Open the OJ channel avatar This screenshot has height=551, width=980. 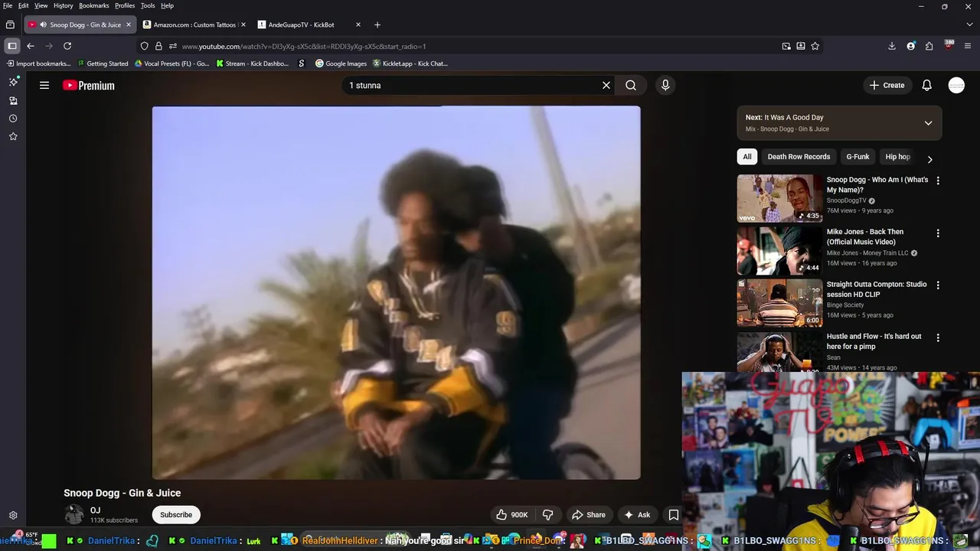click(x=73, y=515)
